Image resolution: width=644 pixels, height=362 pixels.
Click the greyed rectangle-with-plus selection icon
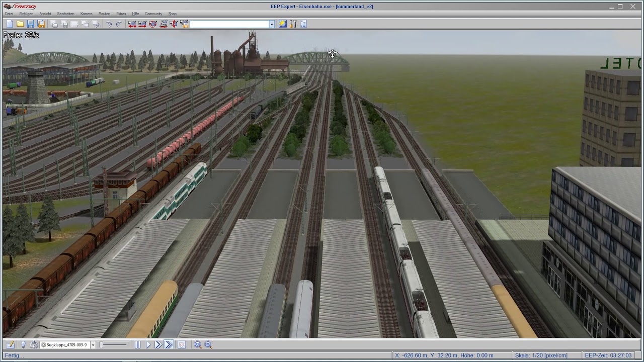pyautogui.click(x=74, y=24)
